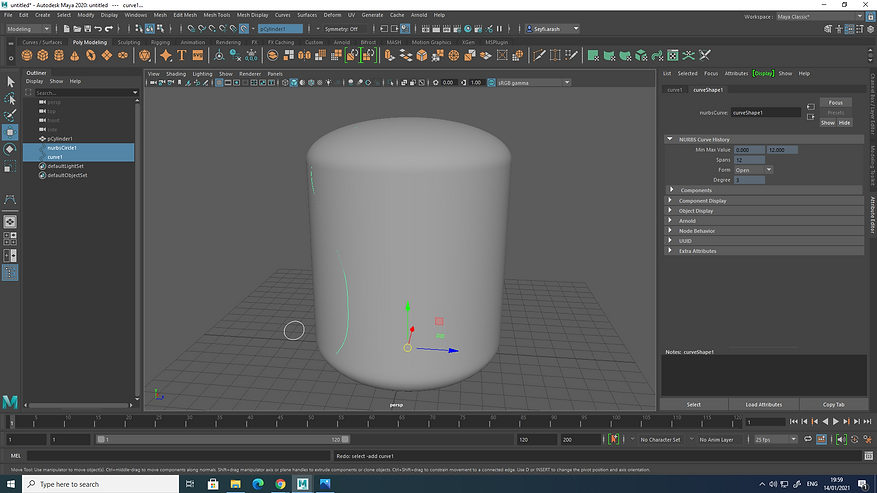Open the Seyfi.arash account dropdown
This screenshot has height=493, width=877.
click(x=552, y=29)
